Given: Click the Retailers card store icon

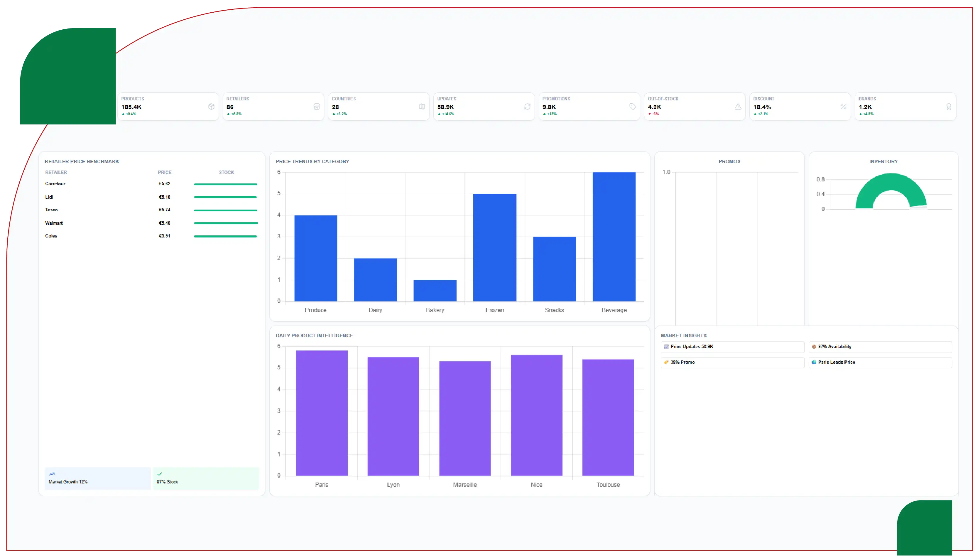Looking at the screenshot, I should (x=316, y=107).
